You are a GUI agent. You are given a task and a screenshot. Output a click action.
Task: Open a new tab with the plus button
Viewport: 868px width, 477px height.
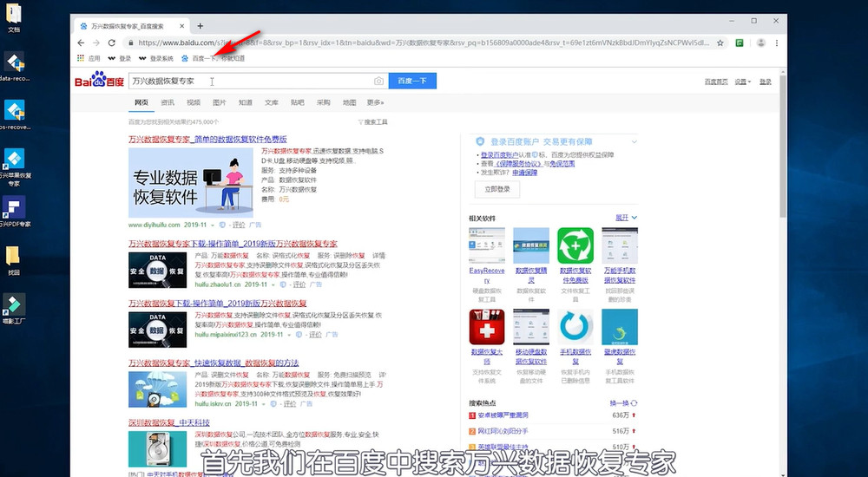(201, 26)
